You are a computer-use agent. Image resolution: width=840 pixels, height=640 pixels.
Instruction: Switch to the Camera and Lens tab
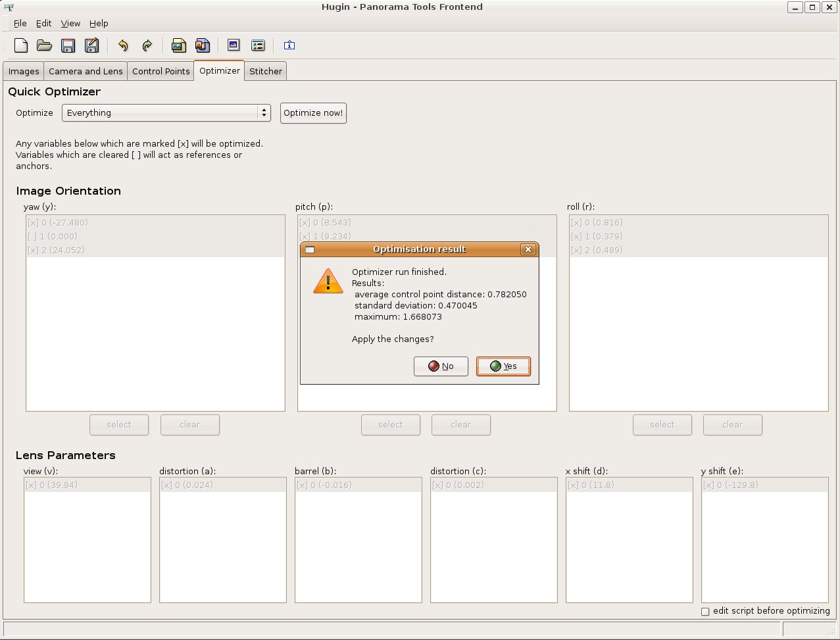(x=86, y=71)
